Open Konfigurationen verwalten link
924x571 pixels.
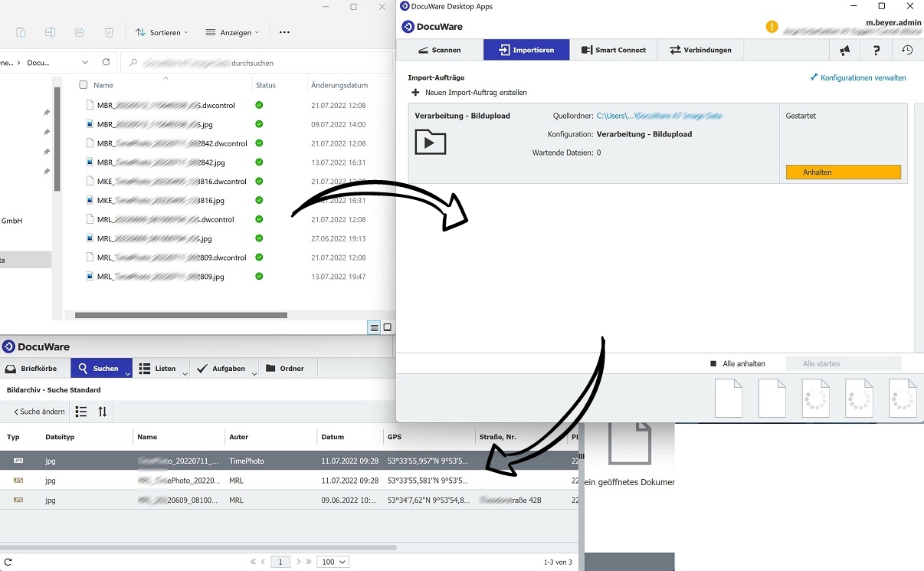point(858,77)
